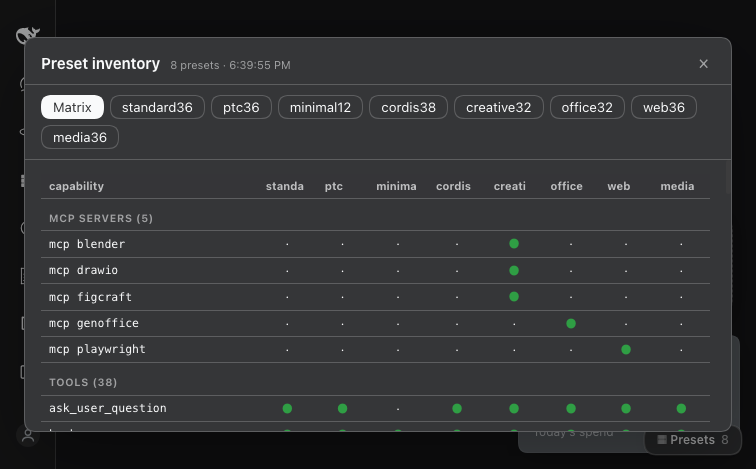The width and height of the screenshot is (756, 469).
Task: Click ask_user_question green dot under ptc
Action: [x=342, y=409]
